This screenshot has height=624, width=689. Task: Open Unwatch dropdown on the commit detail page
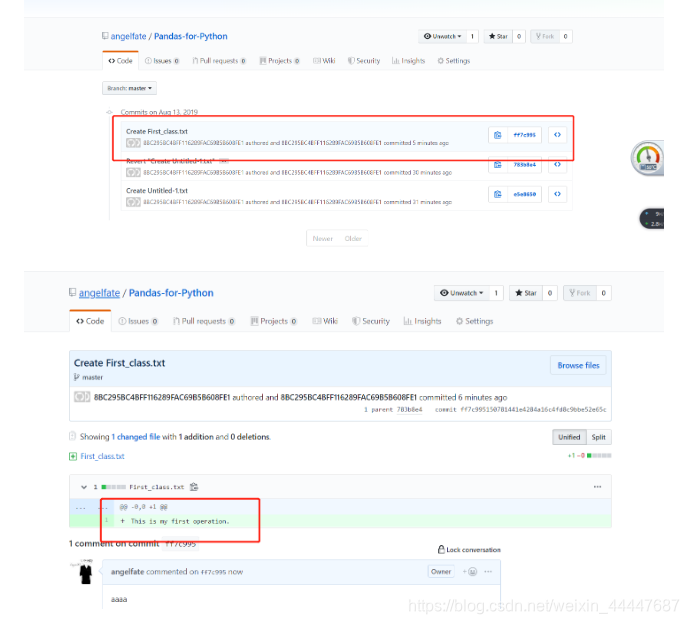(x=462, y=293)
